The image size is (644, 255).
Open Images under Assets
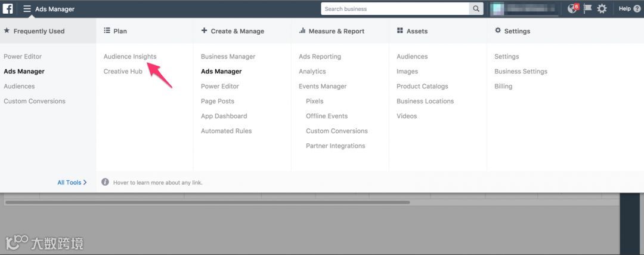tap(407, 71)
